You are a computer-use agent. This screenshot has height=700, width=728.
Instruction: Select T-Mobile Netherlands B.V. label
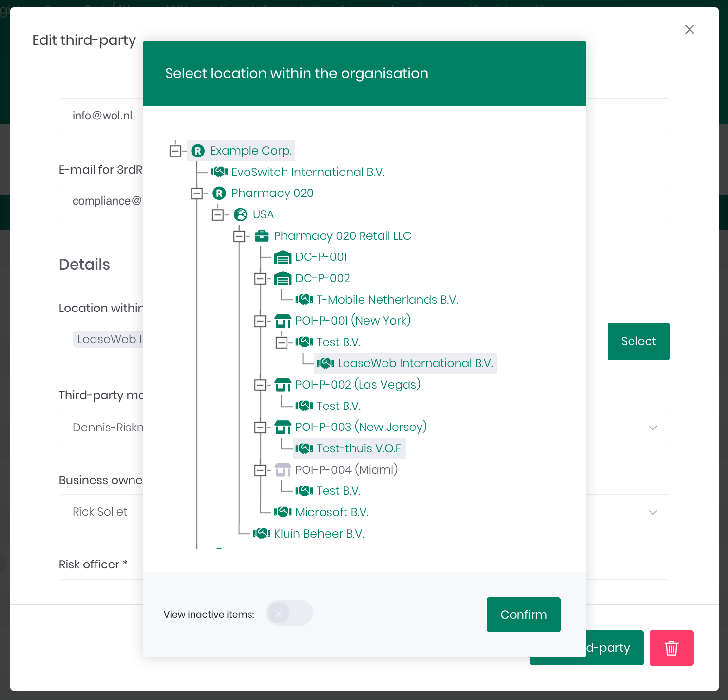pyautogui.click(x=387, y=300)
